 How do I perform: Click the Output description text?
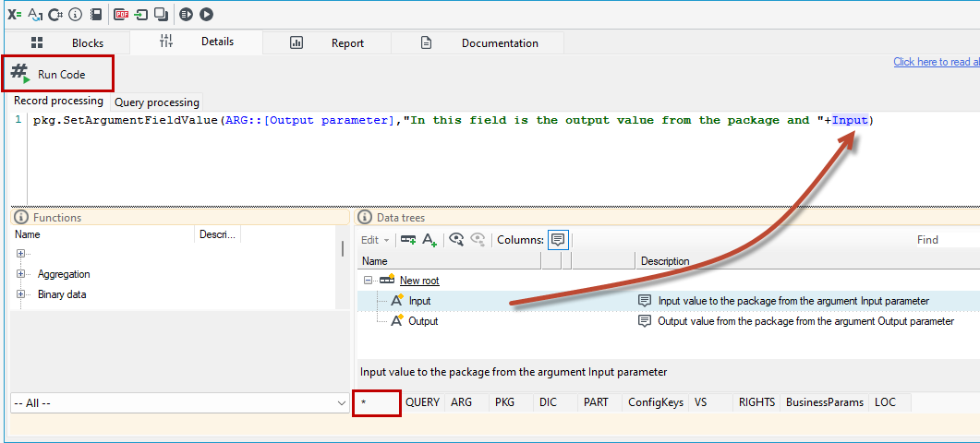click(806, 321)
